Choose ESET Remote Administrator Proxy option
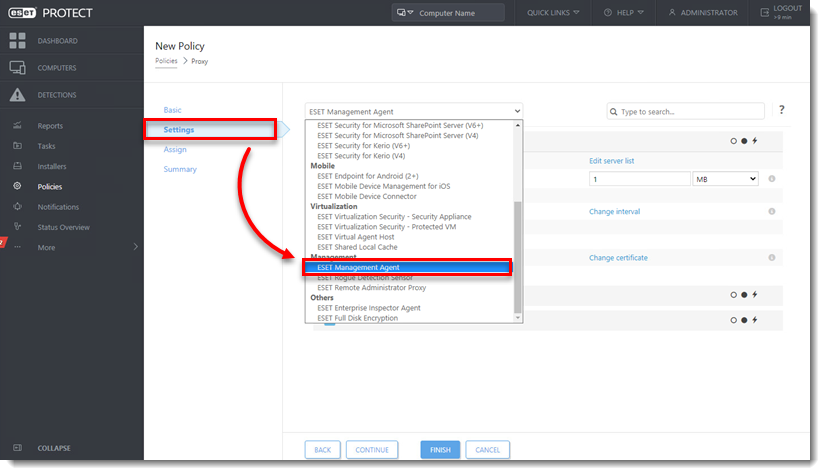Image resolution: width=825 pixels, height=475 pixels. [371, 288]
